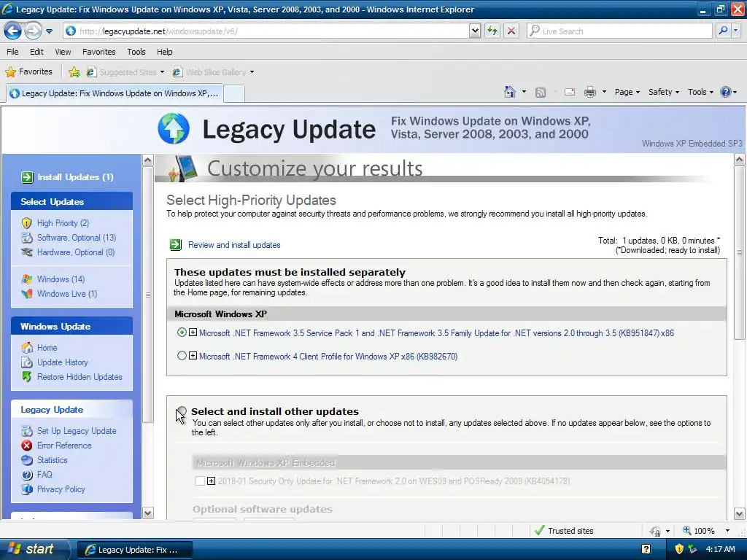Image resolution: width=747 pixels, height=560 pixels.
Task: Open the zoom level 100% control
Action: 706,531
